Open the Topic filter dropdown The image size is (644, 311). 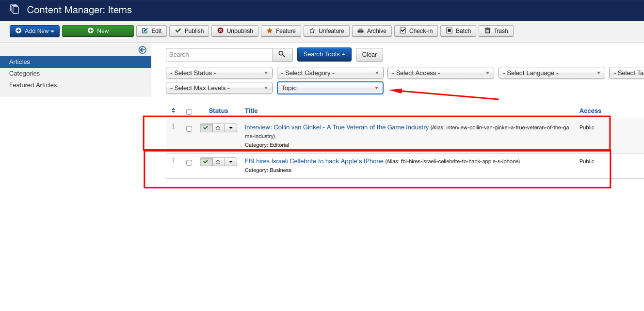330,88
